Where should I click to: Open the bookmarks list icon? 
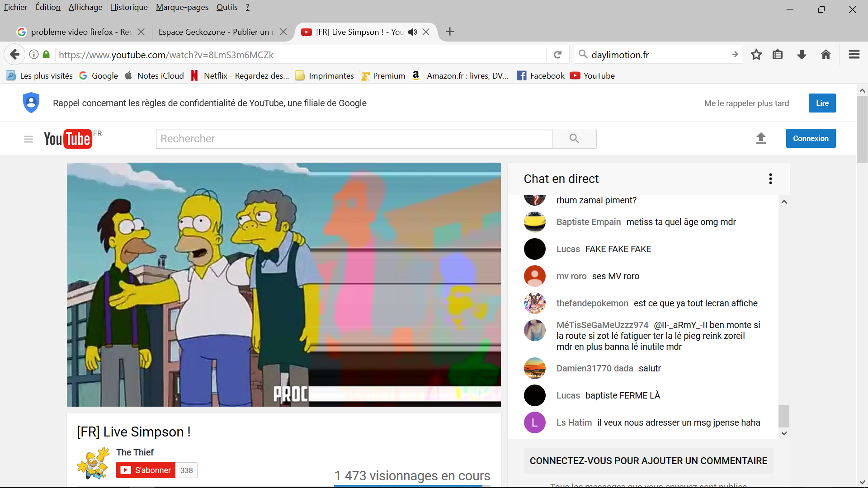[x=778, y=55]
